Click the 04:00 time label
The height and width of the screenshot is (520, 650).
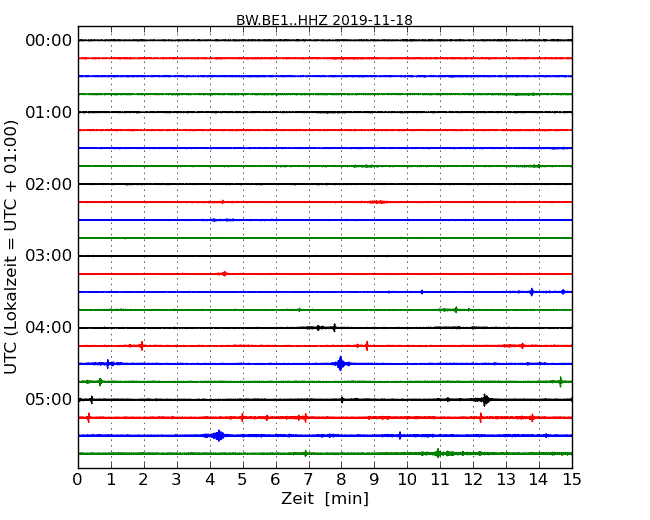49,328
